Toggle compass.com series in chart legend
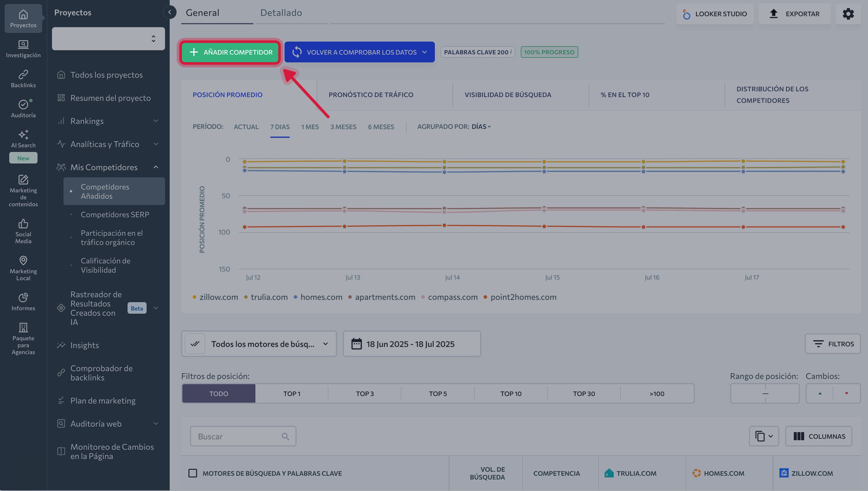The image size is (868, 491). coord(449,297)
